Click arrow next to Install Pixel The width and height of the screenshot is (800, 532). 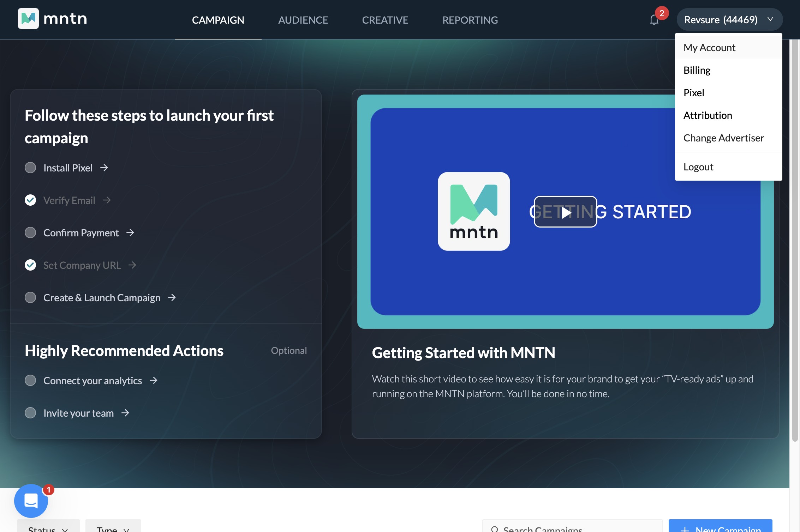[104, 168]
